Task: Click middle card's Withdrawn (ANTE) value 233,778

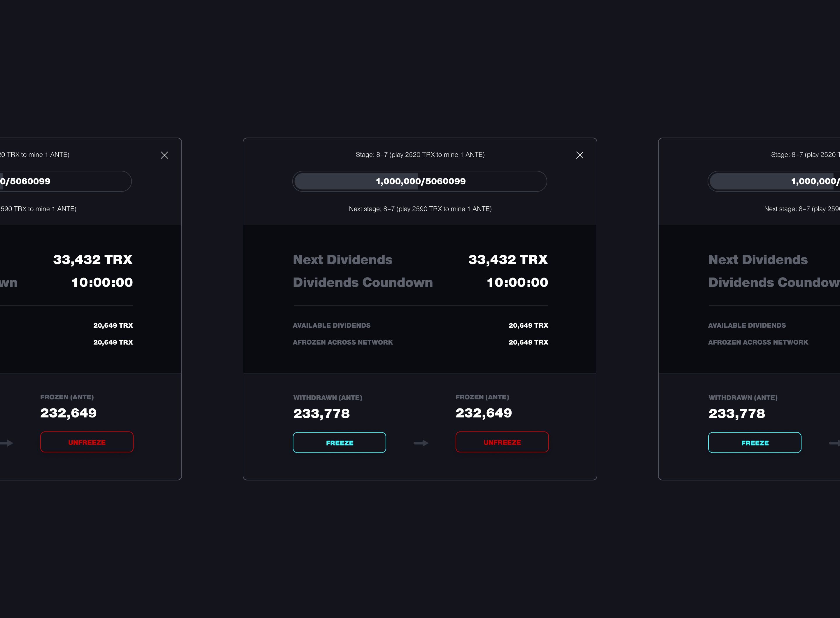Action: pyautogui.click(x=321, y=413)
